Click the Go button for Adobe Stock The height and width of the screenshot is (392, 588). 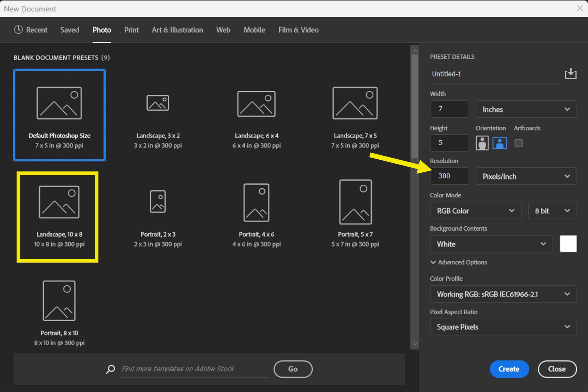tap(293, 369)
